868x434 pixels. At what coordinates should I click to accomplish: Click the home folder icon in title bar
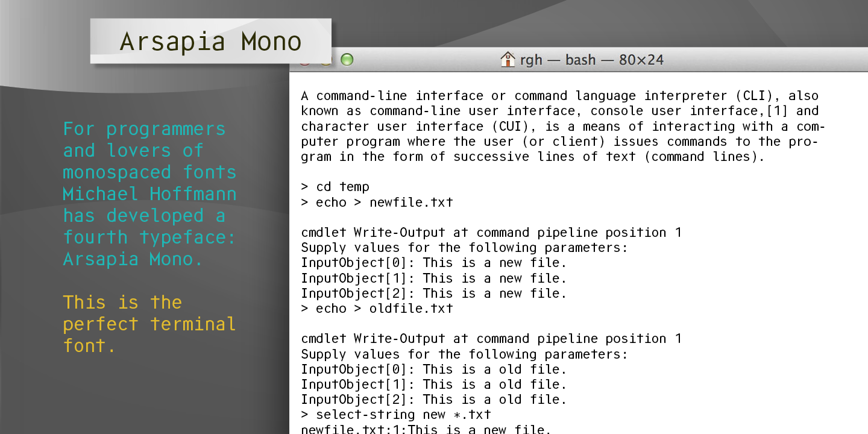[x=508, y=60]
